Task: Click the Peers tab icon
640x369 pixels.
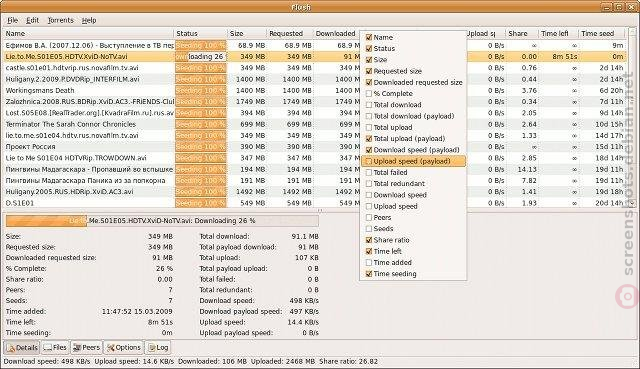Action: click(x=76, y=348)
